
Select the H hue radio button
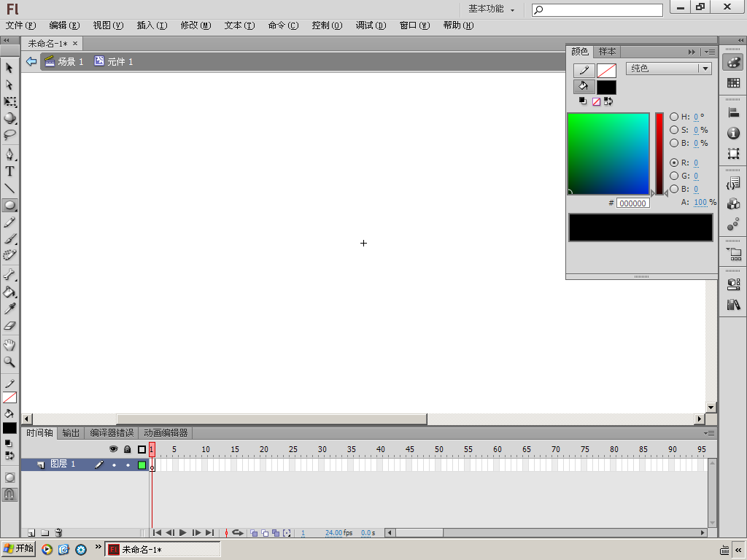[x=673, y=117]
